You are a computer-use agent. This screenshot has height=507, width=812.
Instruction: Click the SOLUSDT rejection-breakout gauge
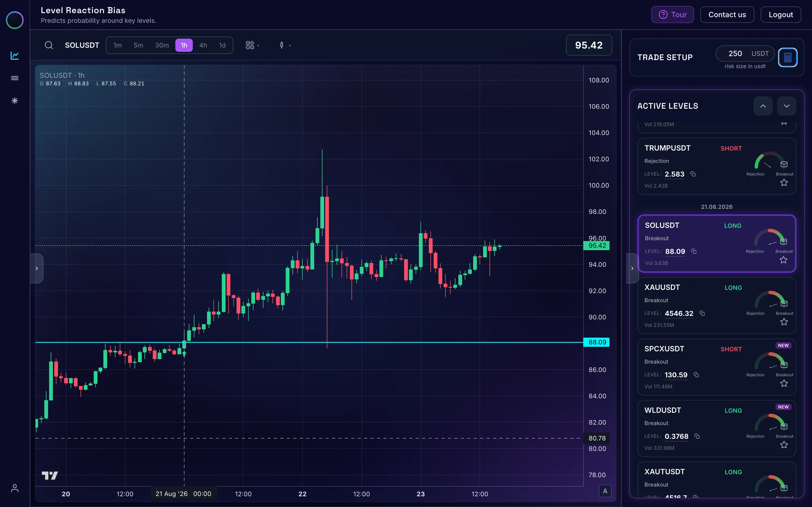[769, 238]
